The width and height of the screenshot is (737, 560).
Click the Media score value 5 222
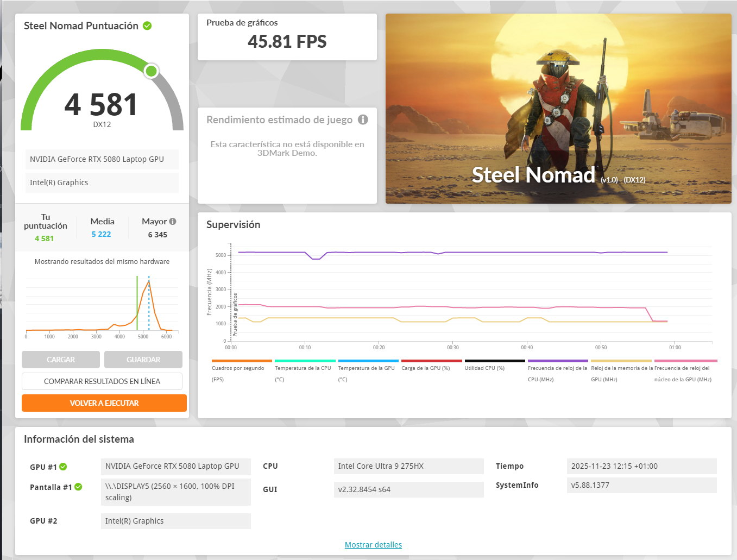coord(101,234)
